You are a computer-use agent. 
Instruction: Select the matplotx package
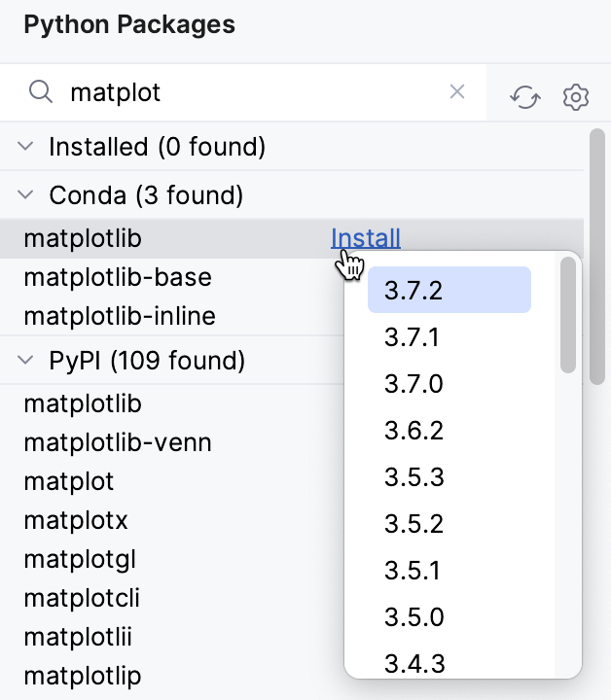tap(76, 520)
